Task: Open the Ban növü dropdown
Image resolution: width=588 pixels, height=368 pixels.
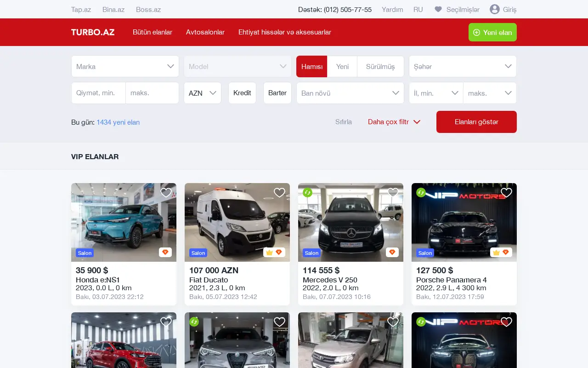Action: click(x=350, y=93)
